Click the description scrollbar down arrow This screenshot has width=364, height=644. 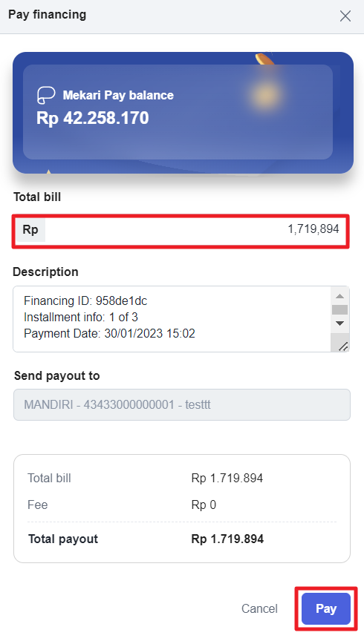(339, 323)
